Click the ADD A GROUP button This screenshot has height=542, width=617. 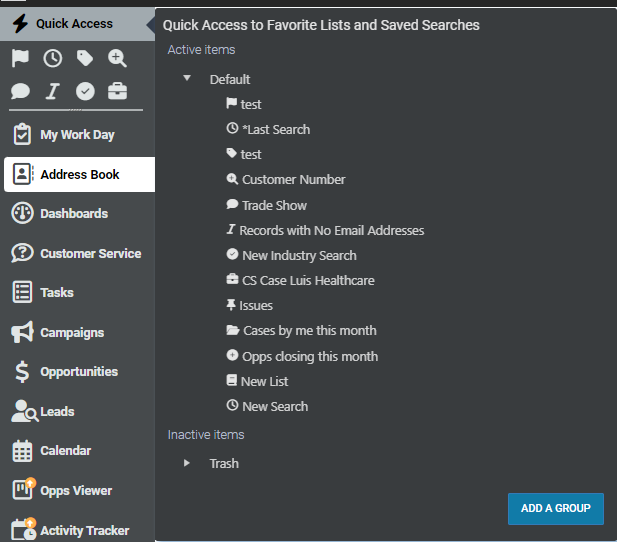pos(556,509)
